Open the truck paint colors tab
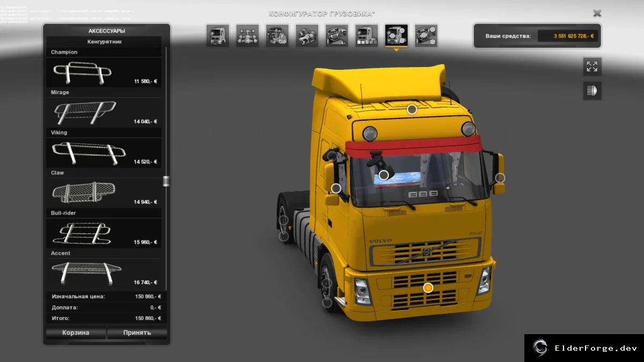 [367, 35]
